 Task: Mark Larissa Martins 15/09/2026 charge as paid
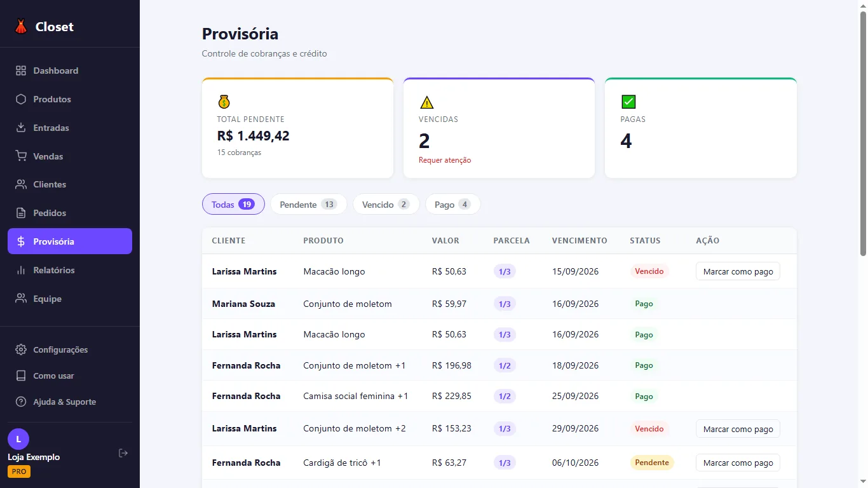[738, 271]
